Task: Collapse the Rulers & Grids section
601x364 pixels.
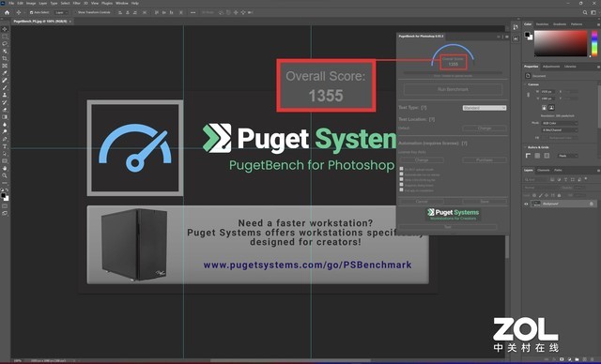Action: click(526, 147)
